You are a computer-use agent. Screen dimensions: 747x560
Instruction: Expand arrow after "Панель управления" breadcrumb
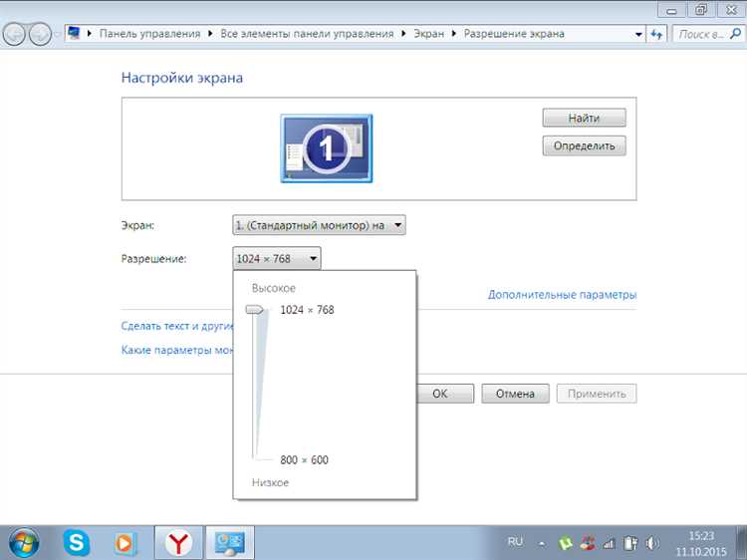coord(210,34)
